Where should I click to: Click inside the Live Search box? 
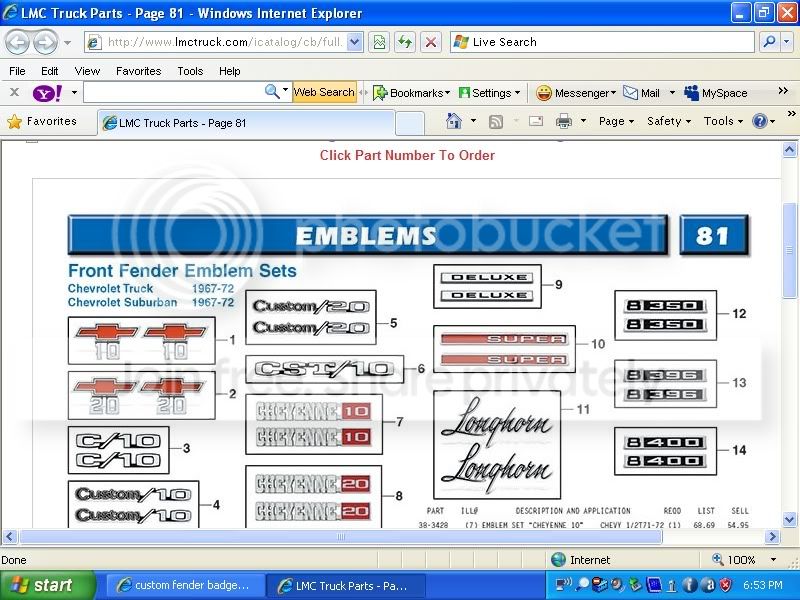click(602, 42)
